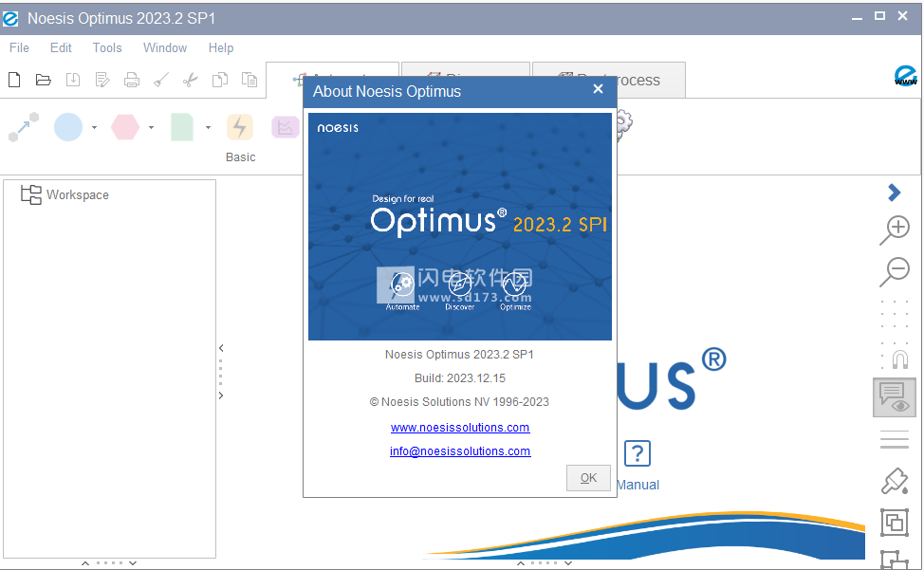Open the Edit menu
This screenshot has width=924, height=570.
click(x=61, y=47)
